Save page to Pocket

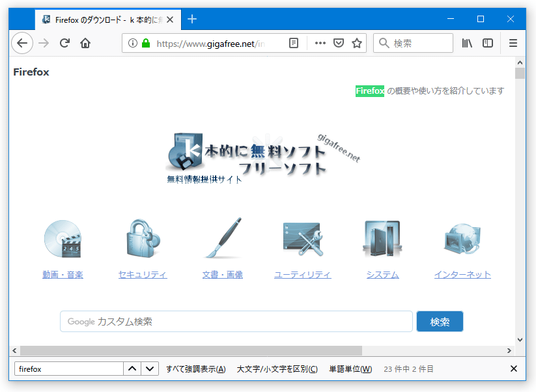(339, 43)
